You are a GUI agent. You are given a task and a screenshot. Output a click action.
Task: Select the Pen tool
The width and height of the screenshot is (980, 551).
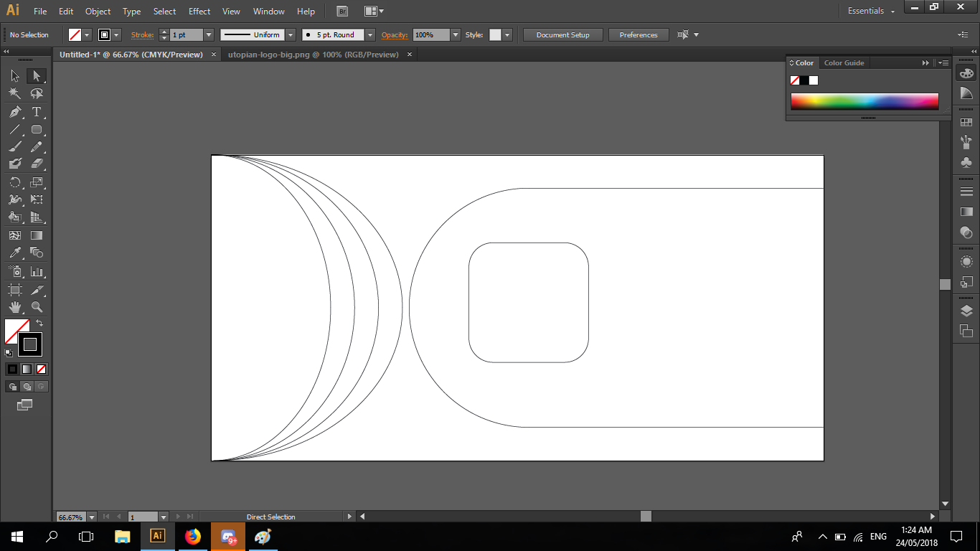click(x=15, y=112)
